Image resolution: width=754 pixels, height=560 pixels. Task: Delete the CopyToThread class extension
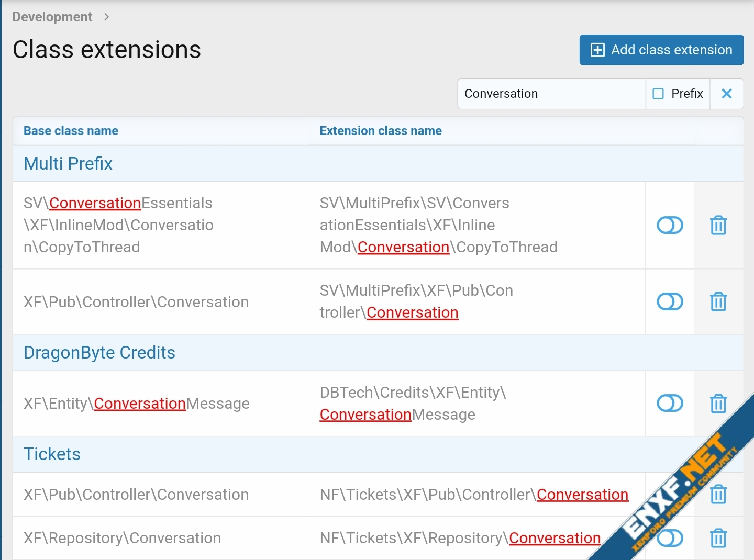click(x=718, y=226)
